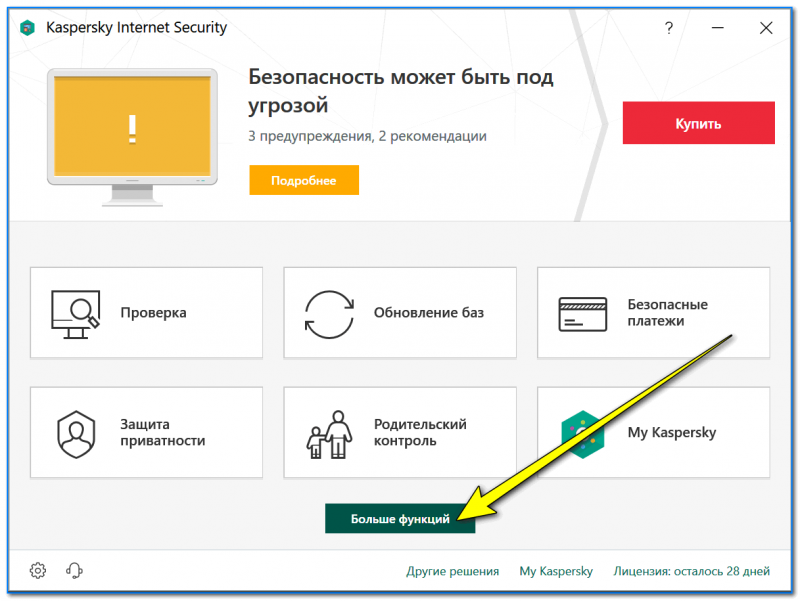Image resolution: width=800 pixels, height=601 pixels.
Task: Click the privacy protection shield icon
Action: (76, 434)
